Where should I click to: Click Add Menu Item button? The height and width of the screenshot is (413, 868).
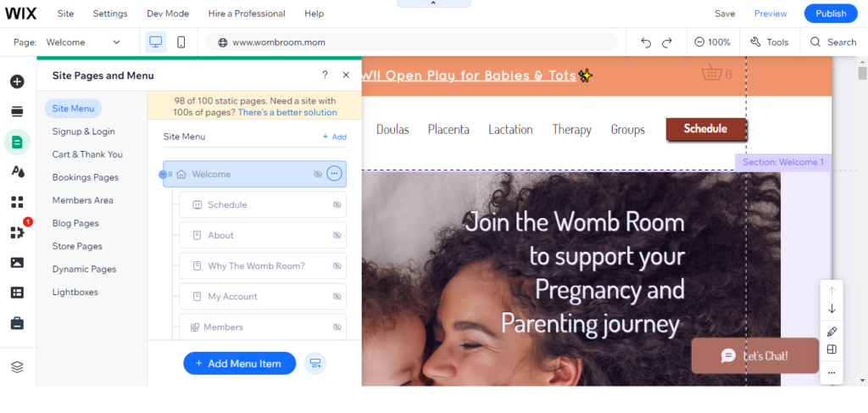click(x=240, y=363)
